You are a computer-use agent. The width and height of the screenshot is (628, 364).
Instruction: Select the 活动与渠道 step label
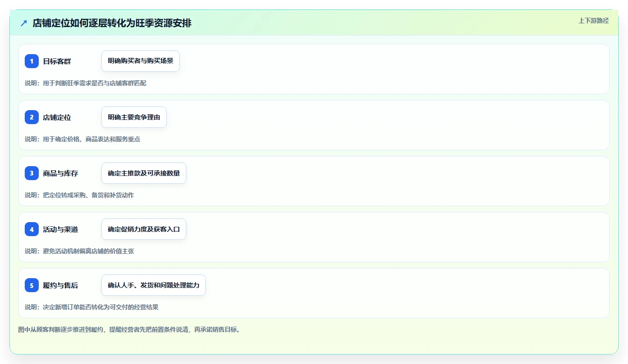(x=60, y=229)
